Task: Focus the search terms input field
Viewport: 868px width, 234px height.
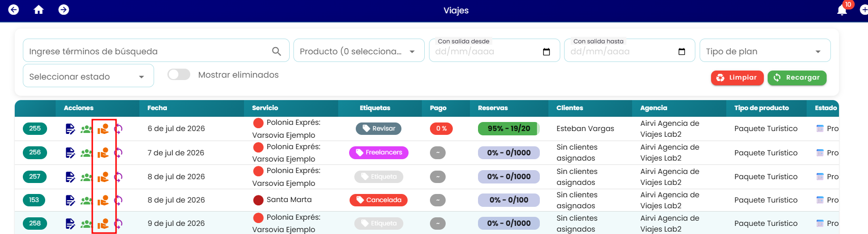Action: tap(147, 51)
